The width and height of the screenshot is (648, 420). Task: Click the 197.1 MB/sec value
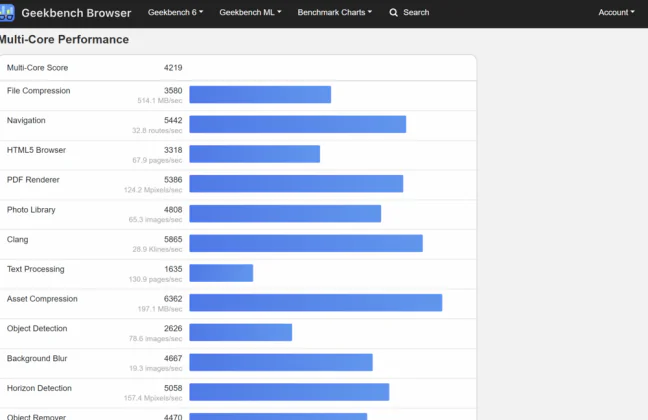point(160,309)
